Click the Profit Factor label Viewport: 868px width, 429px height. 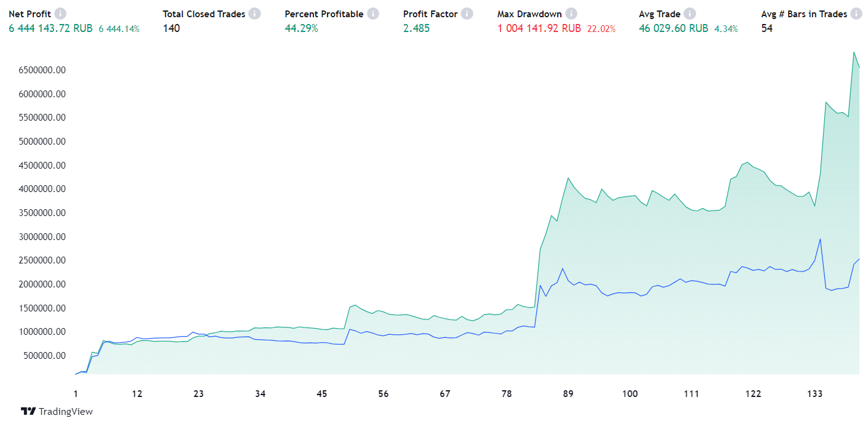[430, 14]
